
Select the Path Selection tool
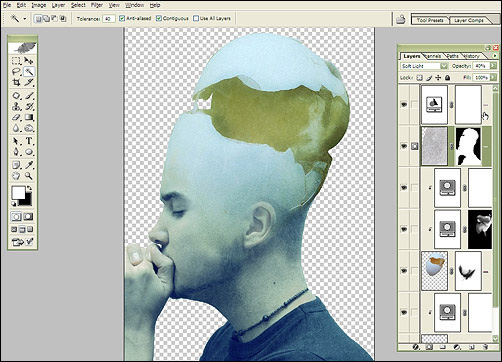16,141
